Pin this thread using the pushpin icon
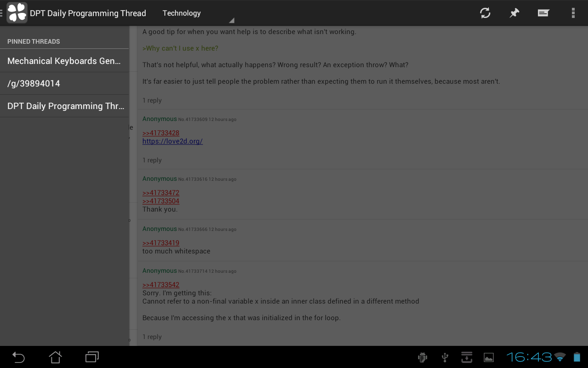588x368 pixels. (514, 13)
